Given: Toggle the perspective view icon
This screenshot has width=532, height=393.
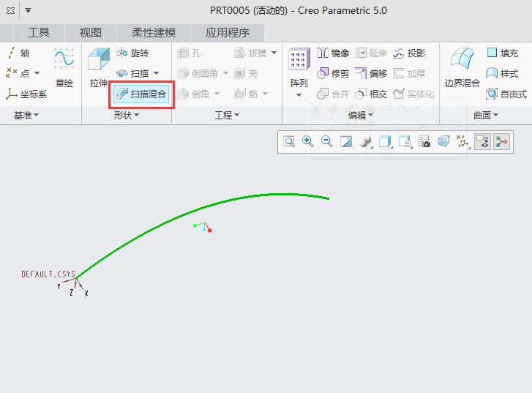Looking at the screenshot, I should (x=443, y=141).
